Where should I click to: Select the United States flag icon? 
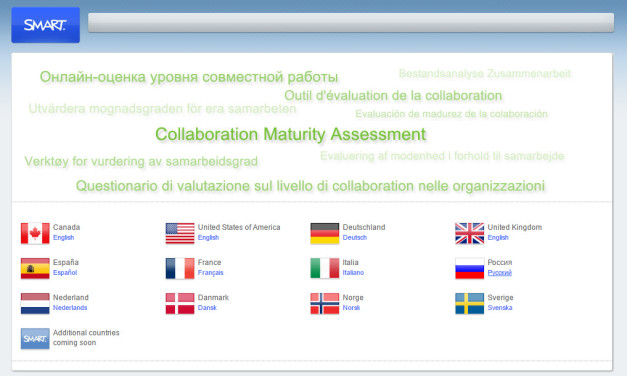tap(180, 233)
